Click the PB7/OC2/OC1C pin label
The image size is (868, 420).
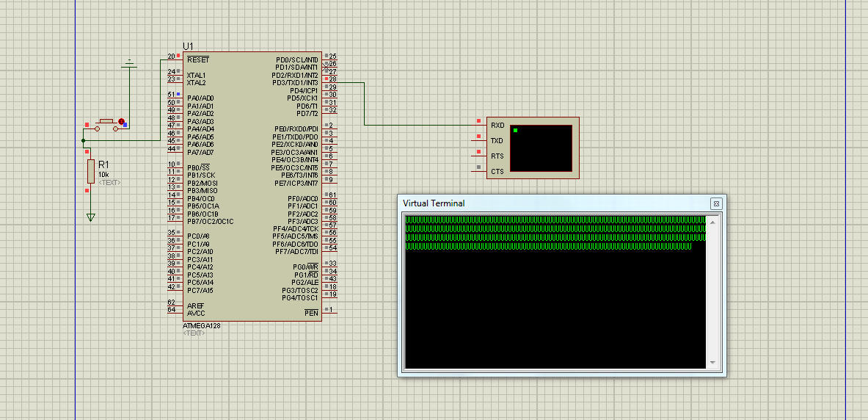[210, 222]
